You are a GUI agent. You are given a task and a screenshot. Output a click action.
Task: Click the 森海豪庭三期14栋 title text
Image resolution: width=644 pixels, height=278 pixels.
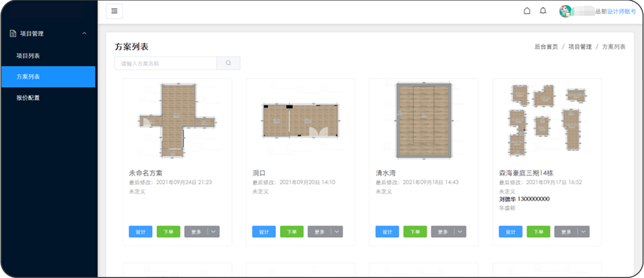click(526, 173)
